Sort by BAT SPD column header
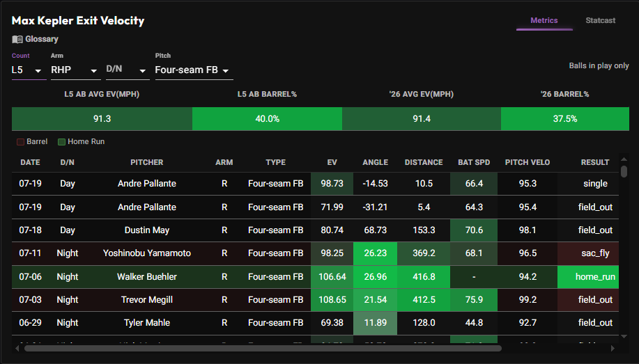Screen dimensions: 639x364 pyautogui.click(x=474, y=162)
